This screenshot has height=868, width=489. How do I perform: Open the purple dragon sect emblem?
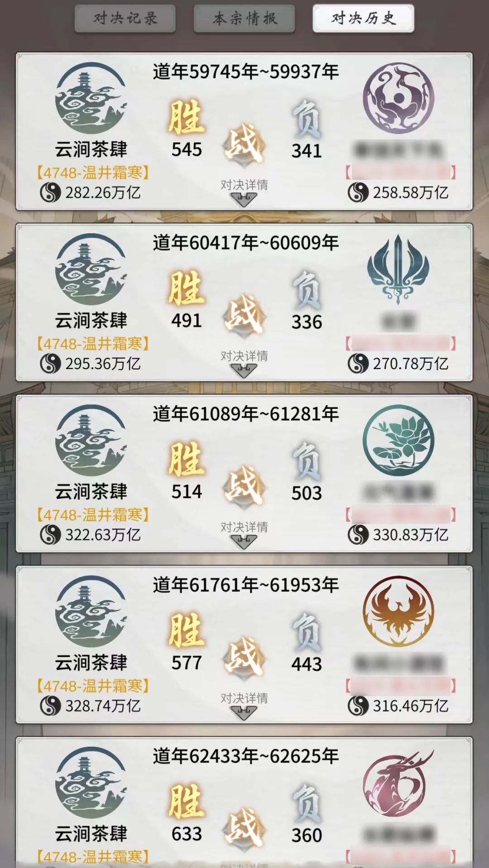pyautogui.click(x=398, y=98)
